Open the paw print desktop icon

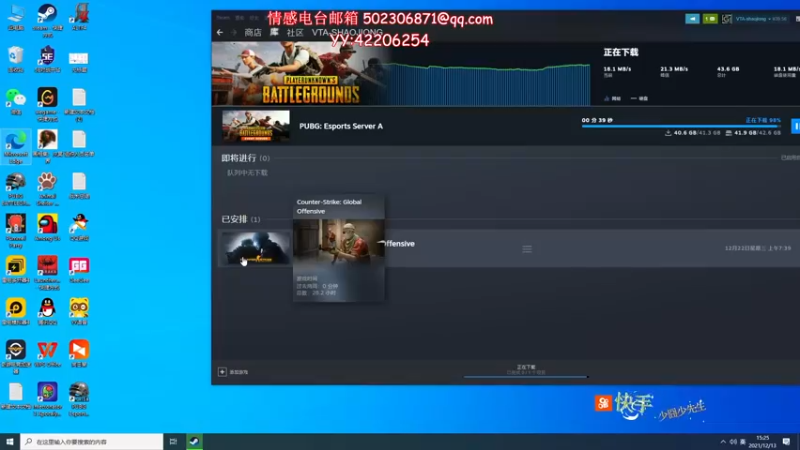click(x=47, y=189)
